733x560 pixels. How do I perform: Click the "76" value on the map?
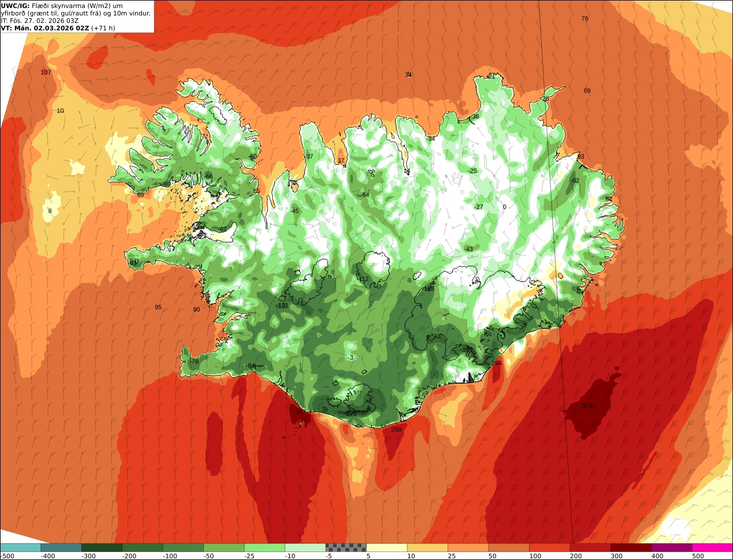pyautogui.click(x=585, y=18)
